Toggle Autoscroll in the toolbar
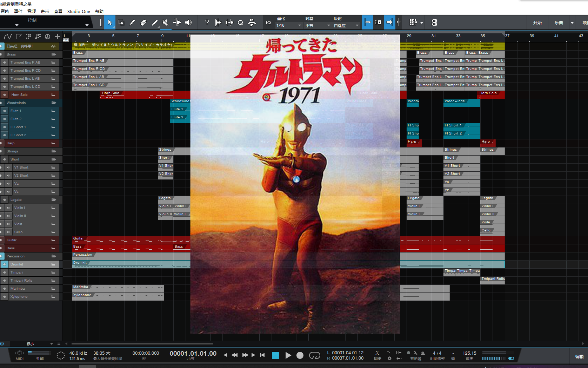 point(389,22)
